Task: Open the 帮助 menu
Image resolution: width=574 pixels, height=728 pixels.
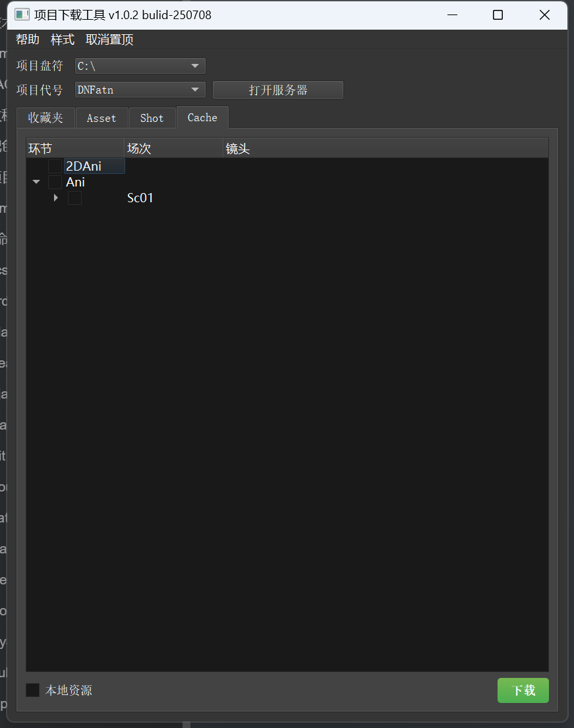Action: [28, 40]
